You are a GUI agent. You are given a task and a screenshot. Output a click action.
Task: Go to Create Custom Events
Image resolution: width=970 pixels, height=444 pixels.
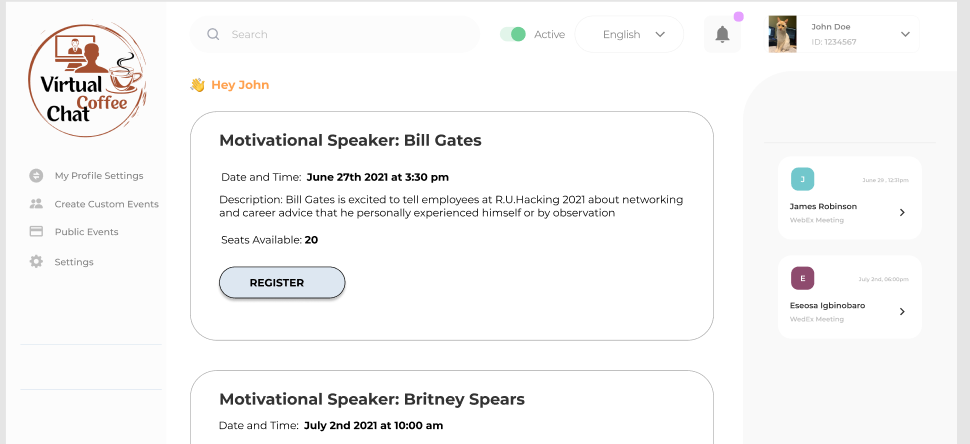tap(106, 204)
